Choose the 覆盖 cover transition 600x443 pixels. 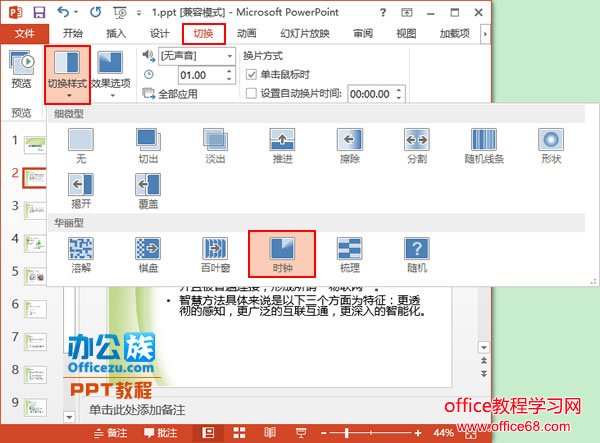pos(148,191)
